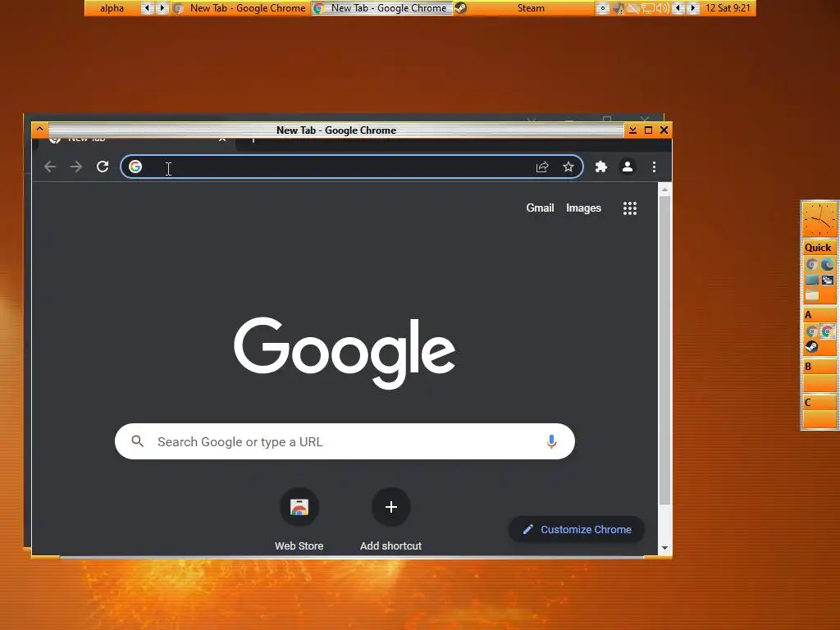Click the Add shortcut plus icon

coord(391,507)
